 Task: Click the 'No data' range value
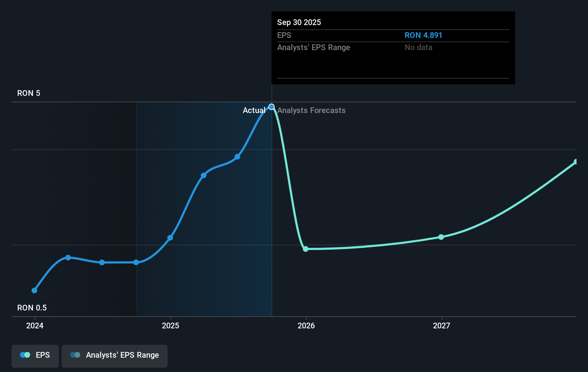pos(418,48)
